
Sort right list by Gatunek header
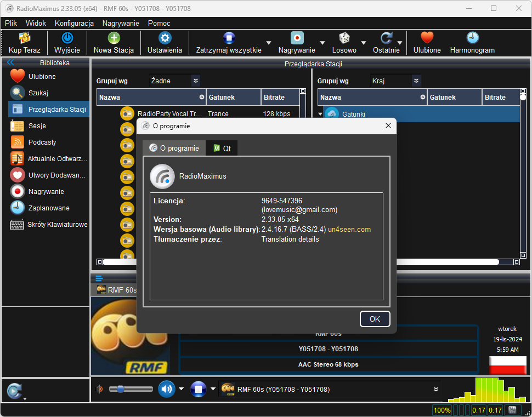(x=454, y=98)
